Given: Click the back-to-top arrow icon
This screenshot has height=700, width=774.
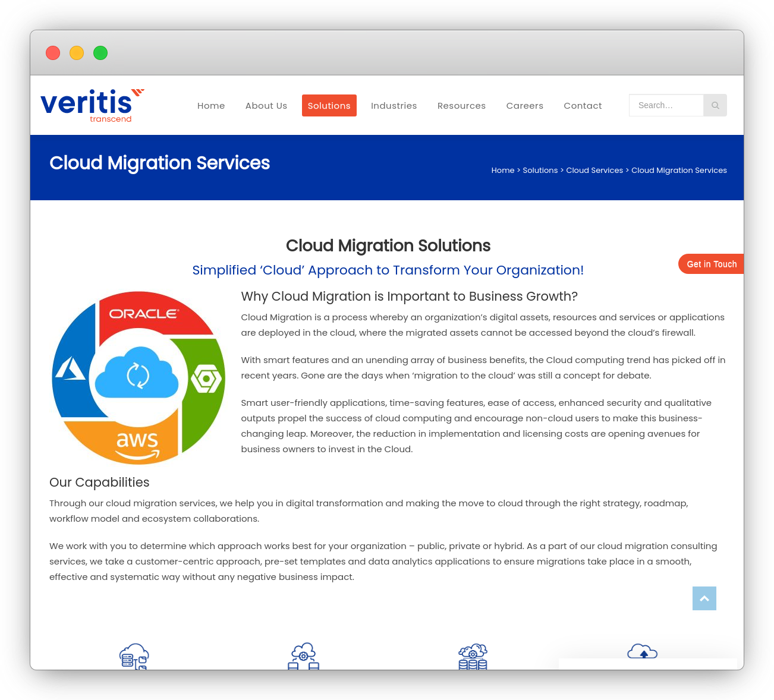Looking at the screenshot, I should (704, 598).
